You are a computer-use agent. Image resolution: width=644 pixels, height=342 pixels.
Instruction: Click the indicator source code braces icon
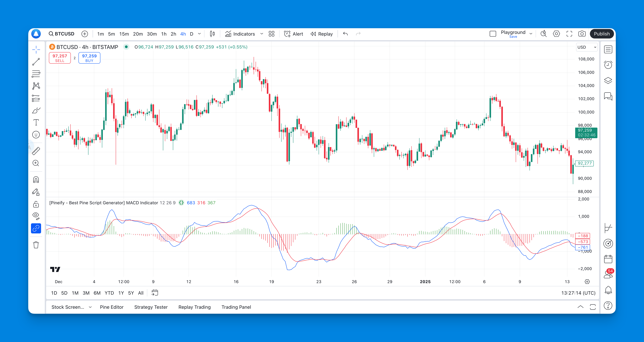click(x=181, y=203)
